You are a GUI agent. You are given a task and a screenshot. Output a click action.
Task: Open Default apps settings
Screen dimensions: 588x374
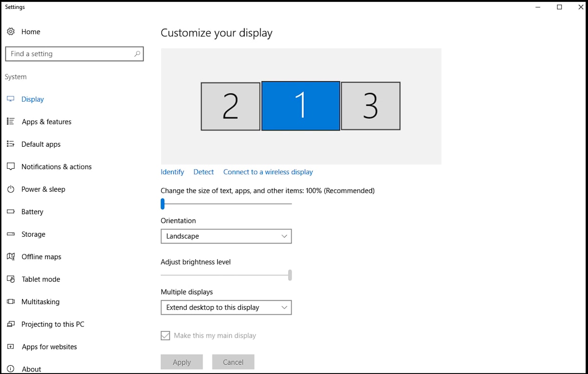pyautogui.click(x=41, y=144)
